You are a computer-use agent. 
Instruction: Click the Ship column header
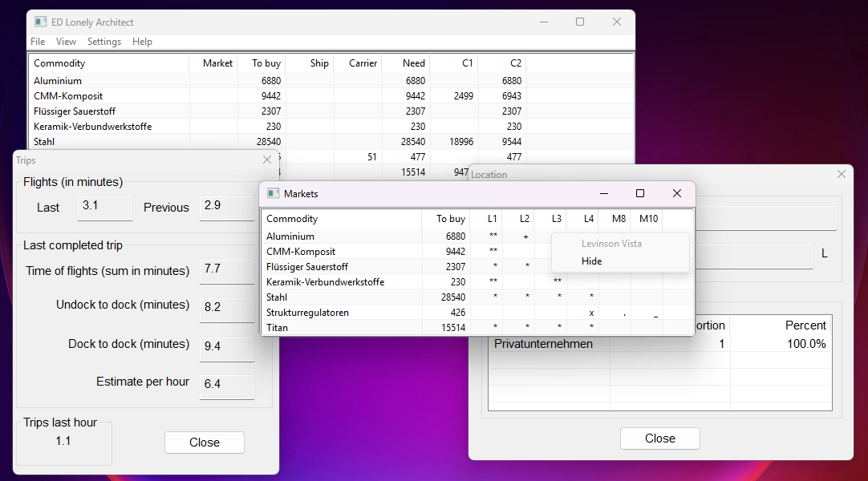click(x=310, y=63)
